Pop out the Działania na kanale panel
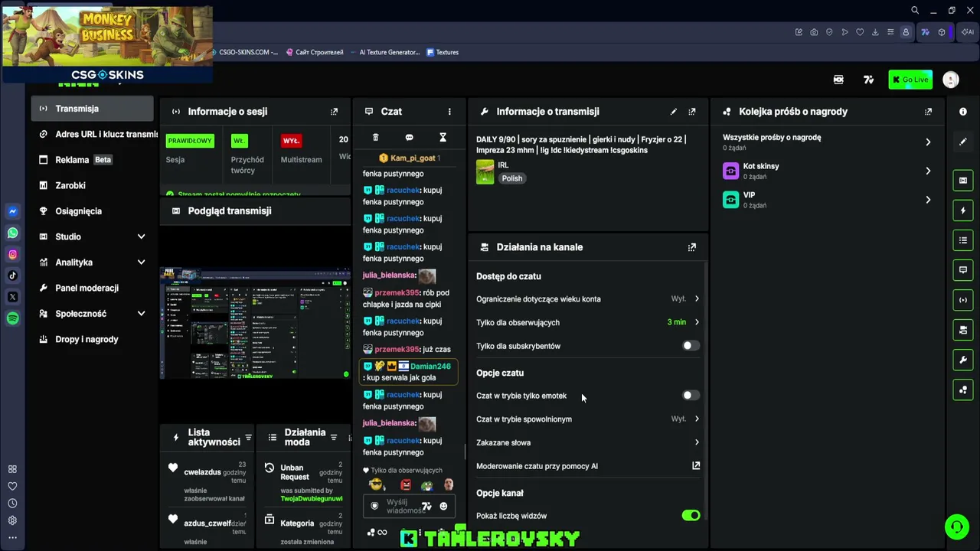 click(x=692, y=247)
